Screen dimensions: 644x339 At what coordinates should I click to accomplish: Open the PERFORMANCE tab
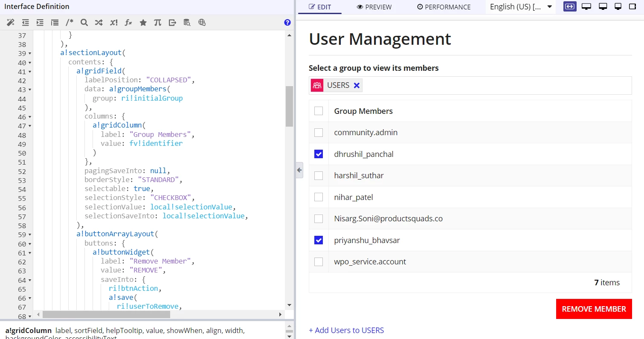point(444,7)
